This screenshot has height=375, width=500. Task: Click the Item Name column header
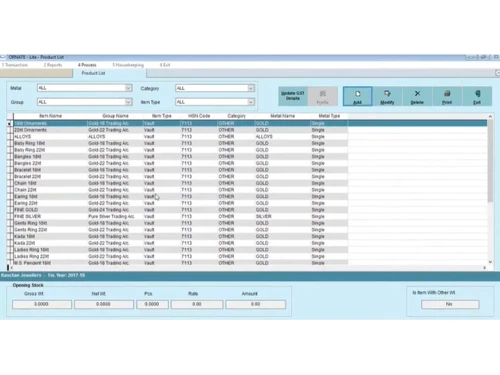51,116
